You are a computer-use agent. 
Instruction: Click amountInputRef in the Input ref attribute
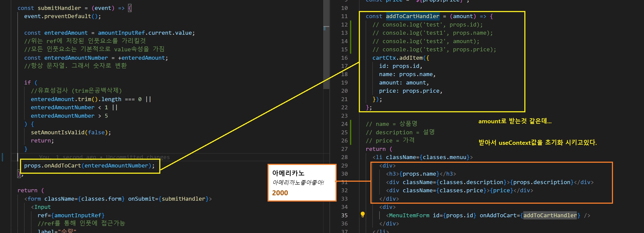(x=77, y=215)
